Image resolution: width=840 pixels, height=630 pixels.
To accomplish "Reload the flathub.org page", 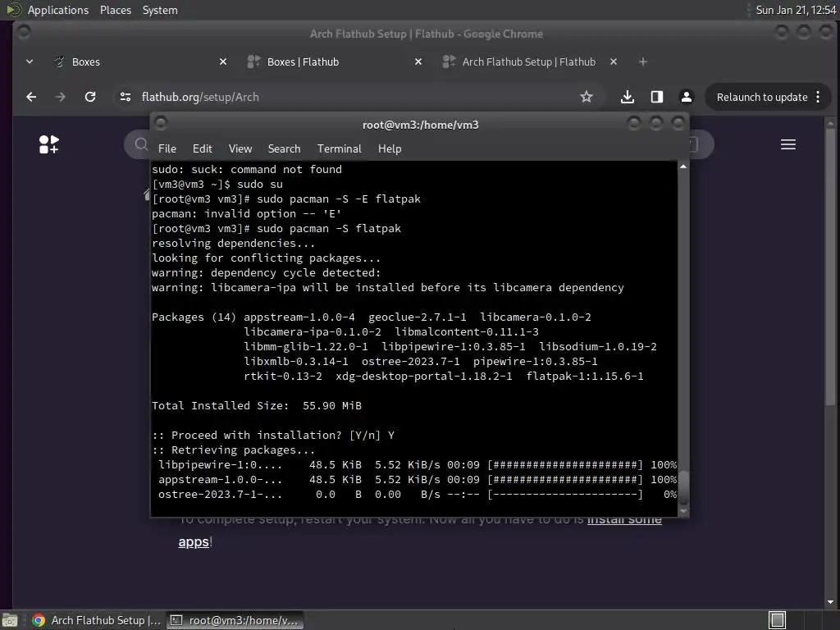I will pos(90,97).
